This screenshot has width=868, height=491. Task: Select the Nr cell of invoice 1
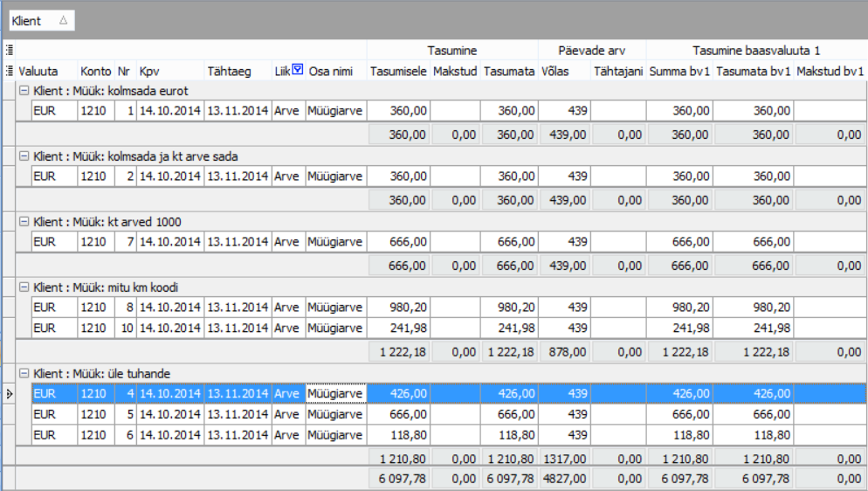[x=126, y=111]
